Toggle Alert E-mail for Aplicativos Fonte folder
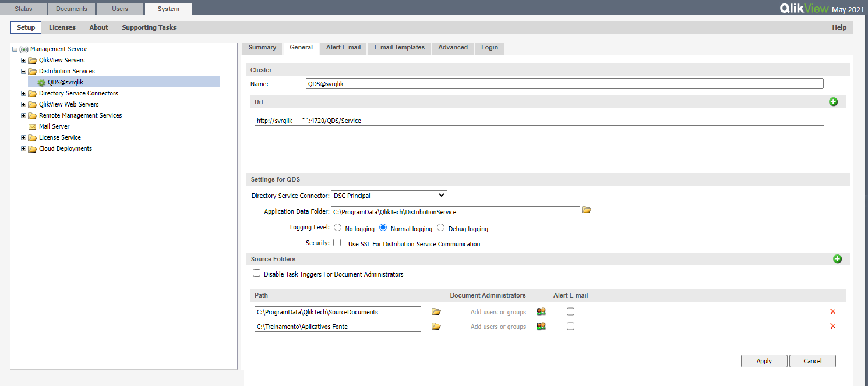This screenshot has height=386, width=868. pos(570,326)
